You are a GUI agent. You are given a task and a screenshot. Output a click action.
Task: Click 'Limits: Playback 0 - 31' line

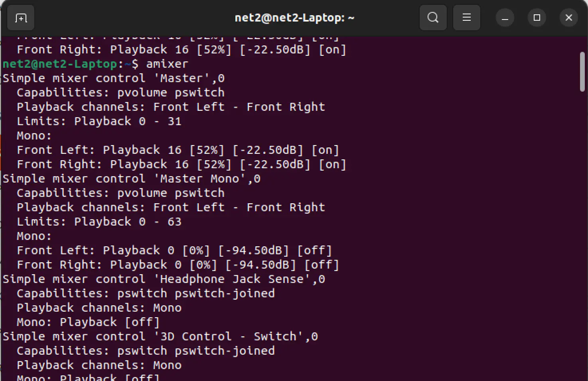pos(99,121)
